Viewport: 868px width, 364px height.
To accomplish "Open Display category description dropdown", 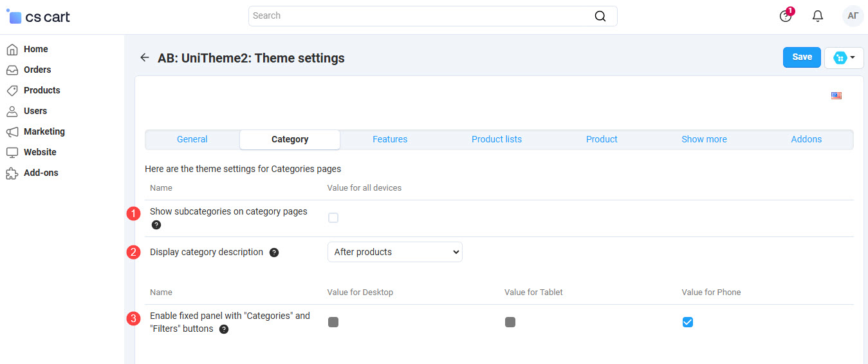I will point(394,252).
